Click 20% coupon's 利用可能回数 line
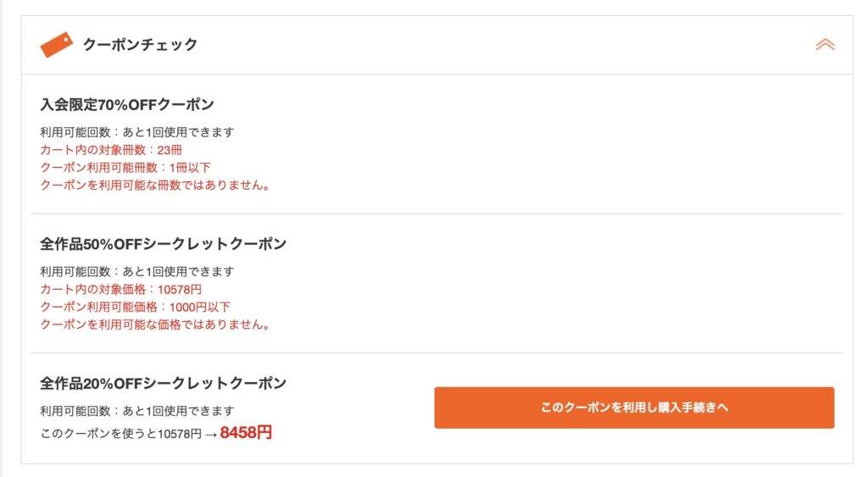The image size is (868, 477). click(x=136, y=411)
